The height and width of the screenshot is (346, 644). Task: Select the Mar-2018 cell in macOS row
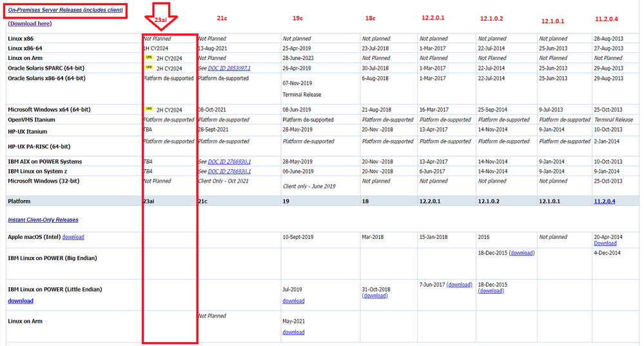pyautogui.click(x=373, y=237)
